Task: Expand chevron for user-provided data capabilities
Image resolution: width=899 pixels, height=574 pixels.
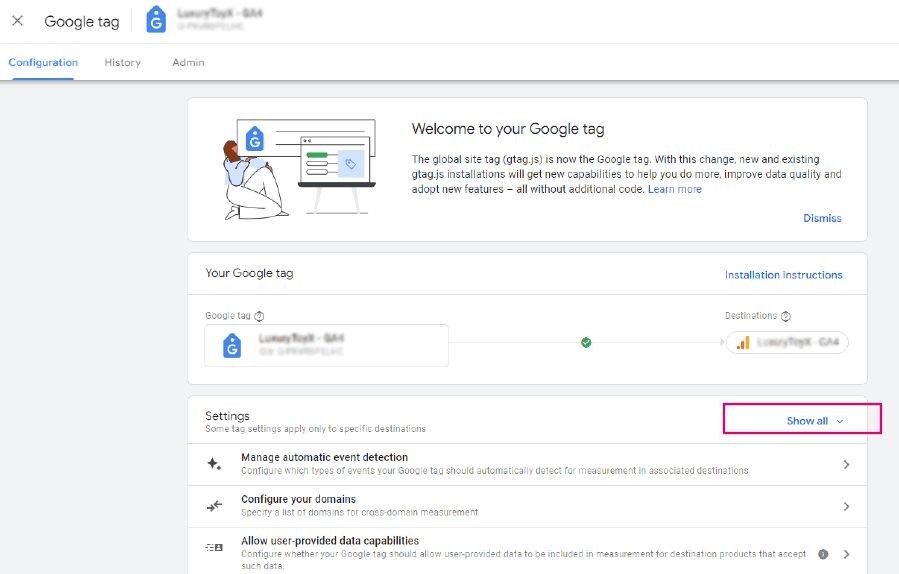Action: coord(846,554)
